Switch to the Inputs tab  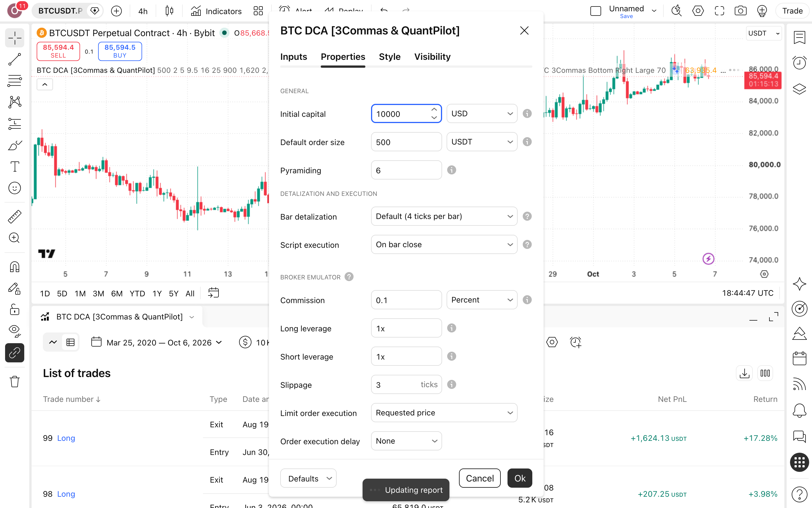[x=294, y=57]
